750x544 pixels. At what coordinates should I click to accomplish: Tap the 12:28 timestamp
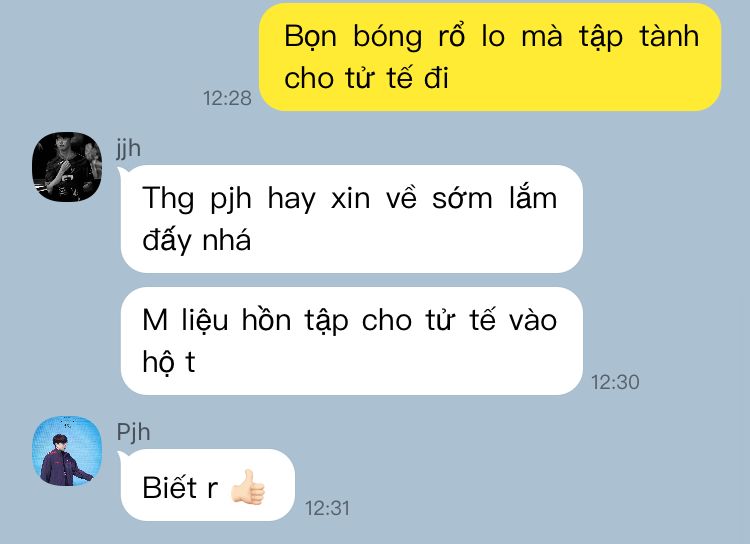pos(227,98)
